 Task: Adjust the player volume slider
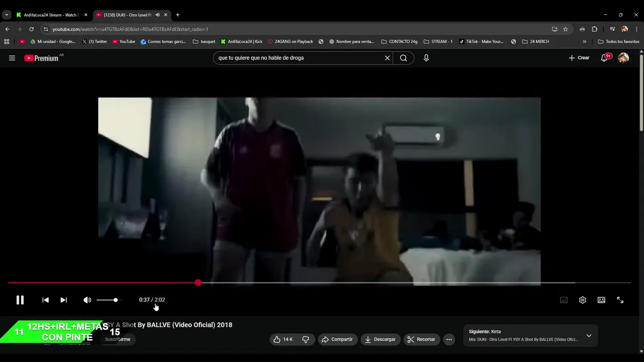point(109,300)
